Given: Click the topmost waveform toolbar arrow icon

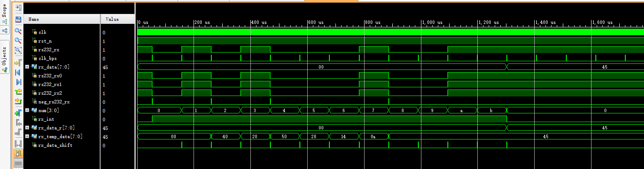Looking at the screenshot, I should click(x=18, y=8).
